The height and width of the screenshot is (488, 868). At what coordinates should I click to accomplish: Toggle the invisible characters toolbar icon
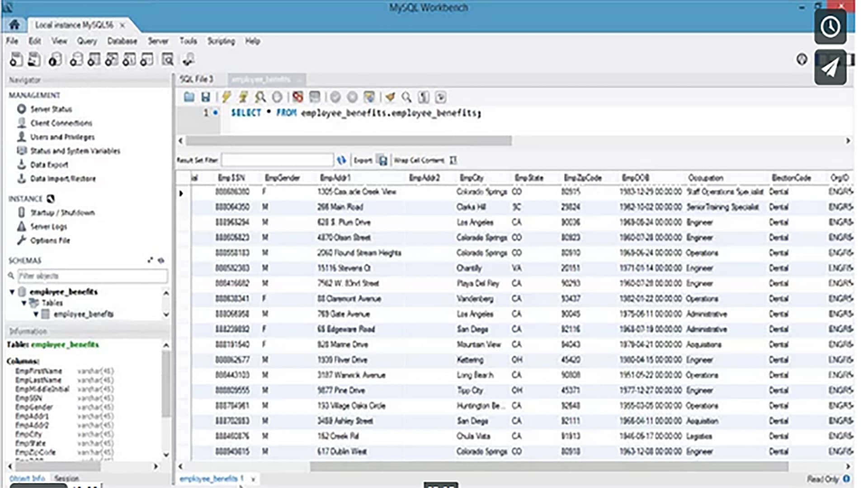(424, 97)
